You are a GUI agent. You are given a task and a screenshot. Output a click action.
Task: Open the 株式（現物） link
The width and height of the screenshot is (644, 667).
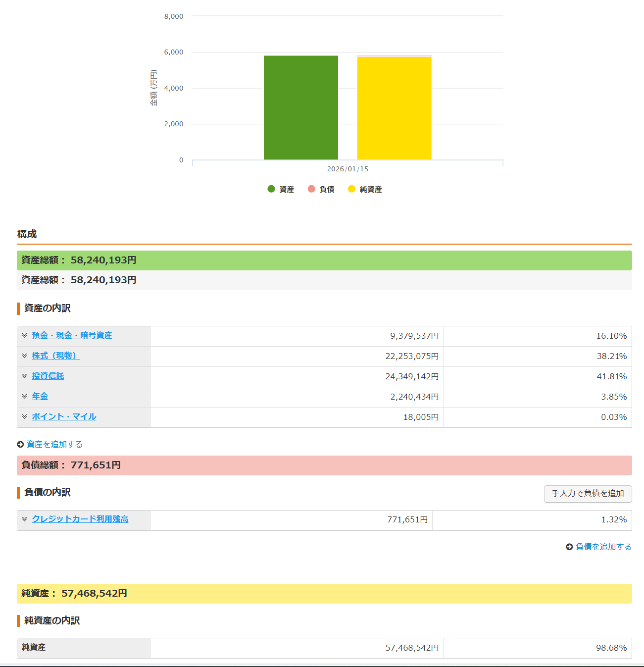(x=55, y=356)
